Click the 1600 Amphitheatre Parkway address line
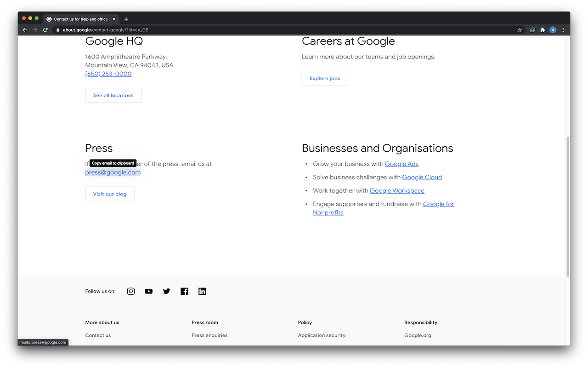Screen dimensions: 588x368 tap(126, 57)
